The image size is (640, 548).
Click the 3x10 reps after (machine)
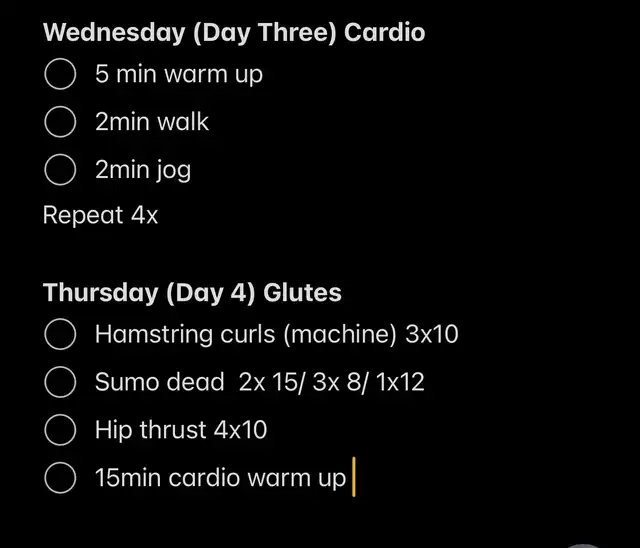[432, 334]
